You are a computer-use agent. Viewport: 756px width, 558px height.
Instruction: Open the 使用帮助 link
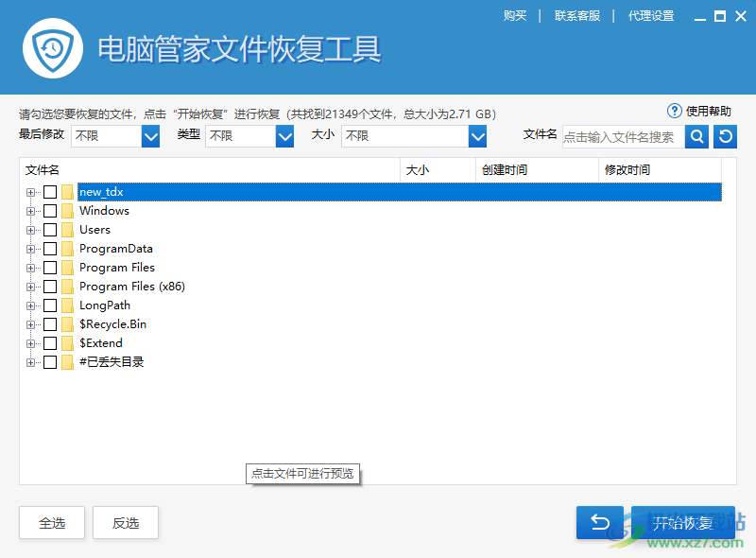708,112
